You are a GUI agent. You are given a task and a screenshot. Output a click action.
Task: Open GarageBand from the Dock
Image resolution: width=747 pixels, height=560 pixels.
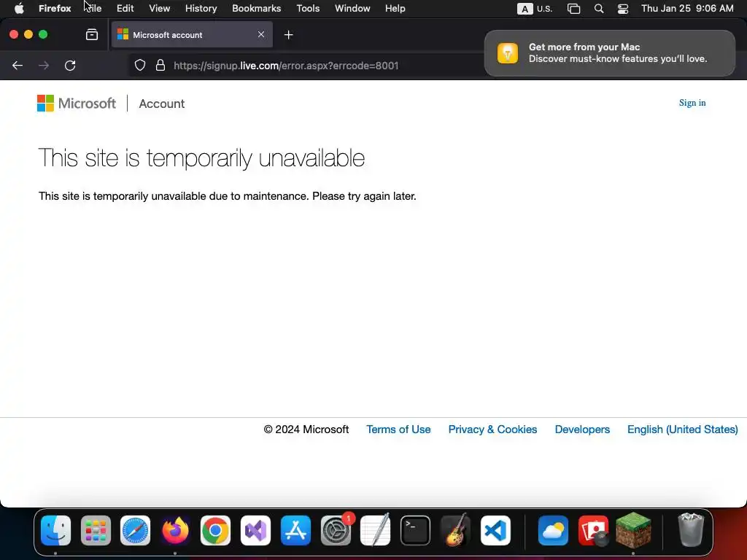455,530
